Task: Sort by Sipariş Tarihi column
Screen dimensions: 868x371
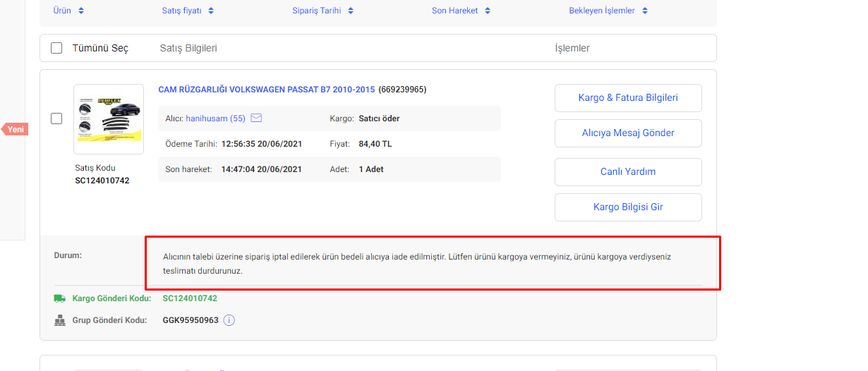Action: click(x=323, y=11)
